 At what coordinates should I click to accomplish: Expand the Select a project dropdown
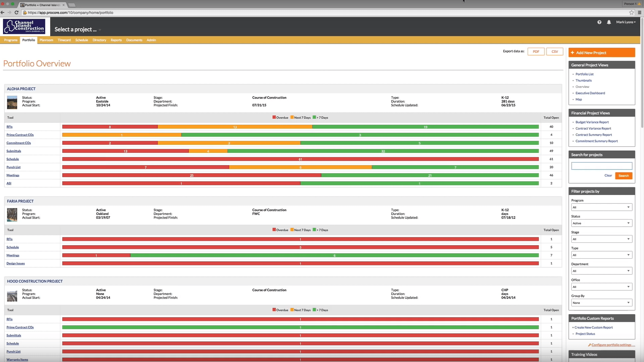click(78, 30)
